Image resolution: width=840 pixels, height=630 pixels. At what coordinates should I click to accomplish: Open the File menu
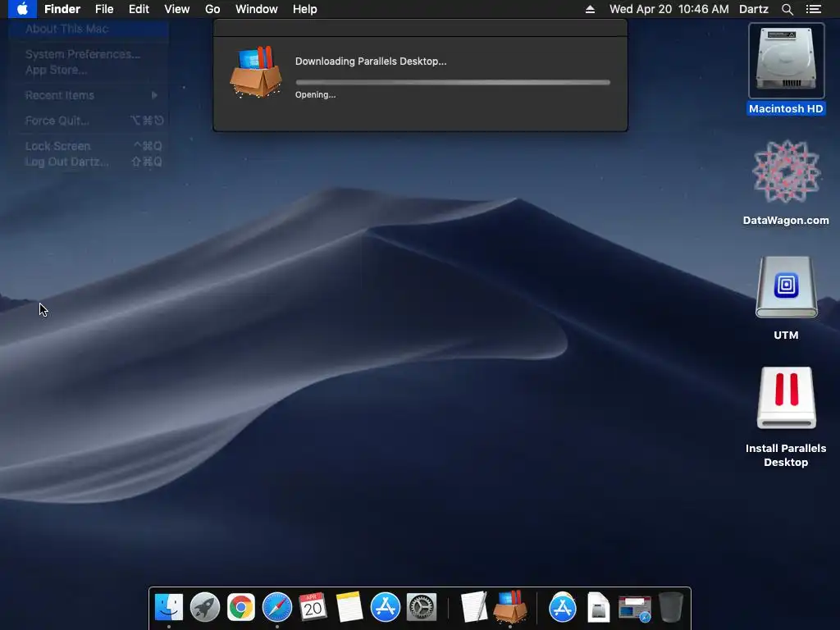[104, 9]
